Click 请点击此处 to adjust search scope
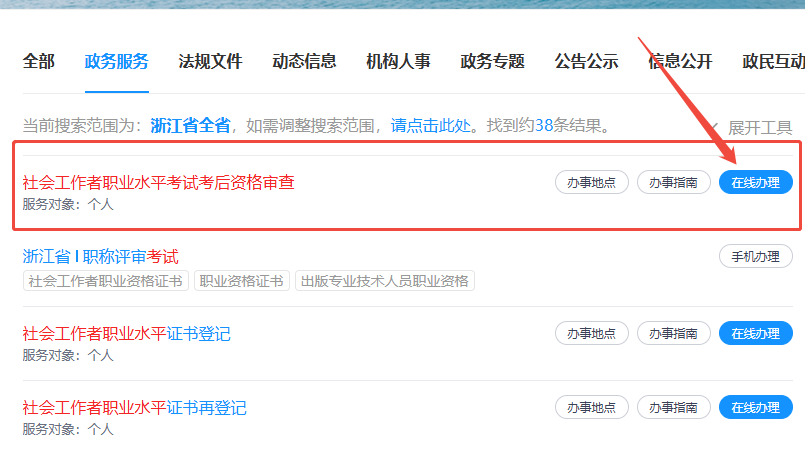This screenshot has width=805, height=453. coord(431,125)
